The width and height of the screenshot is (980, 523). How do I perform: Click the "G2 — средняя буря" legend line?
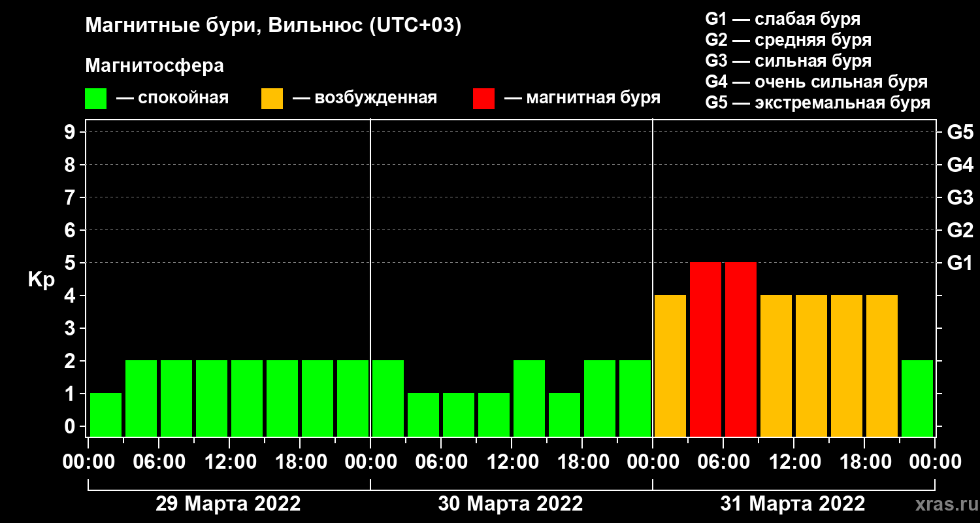(x=789, y=40)
